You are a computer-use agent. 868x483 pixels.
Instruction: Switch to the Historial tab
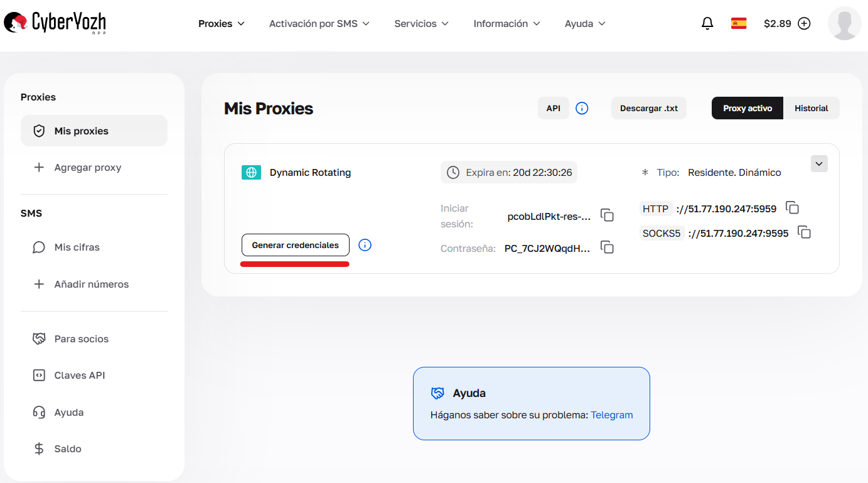pos(812,108)
